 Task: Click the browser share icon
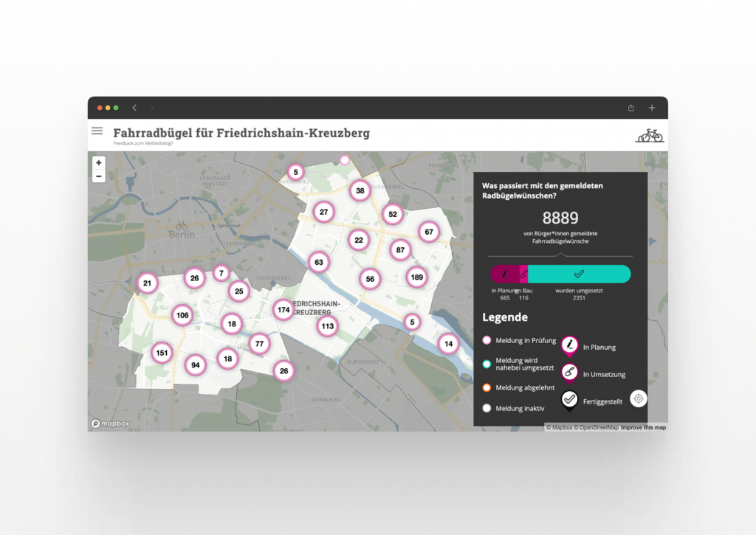[x=631, y=108]
